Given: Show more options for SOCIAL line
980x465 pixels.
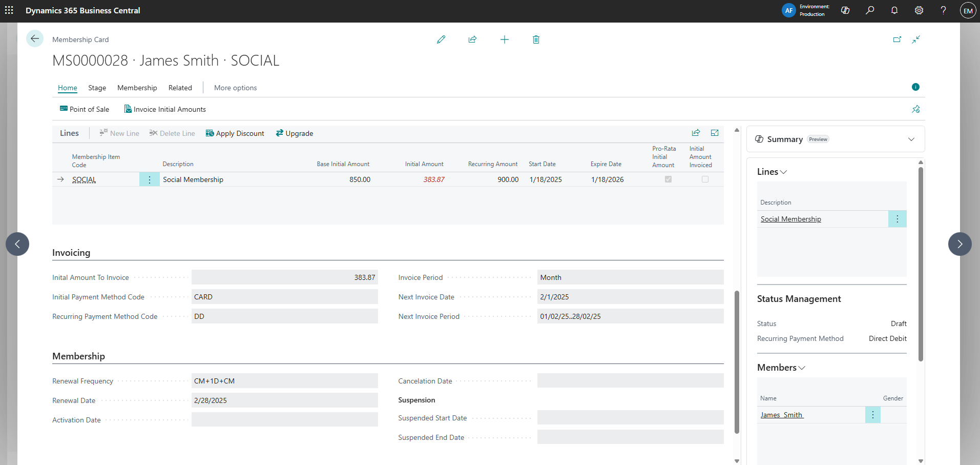Looking at the screenshot, I should (150, 179).
